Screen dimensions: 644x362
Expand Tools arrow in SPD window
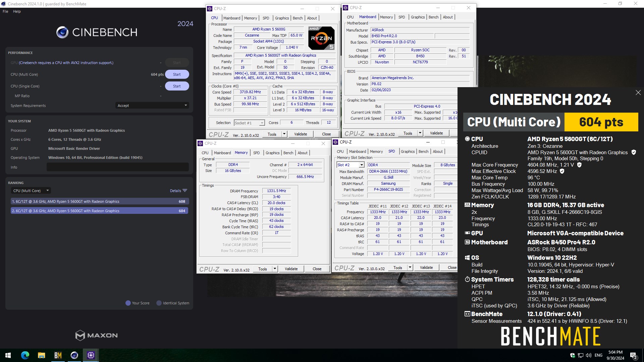pos(410,267)
